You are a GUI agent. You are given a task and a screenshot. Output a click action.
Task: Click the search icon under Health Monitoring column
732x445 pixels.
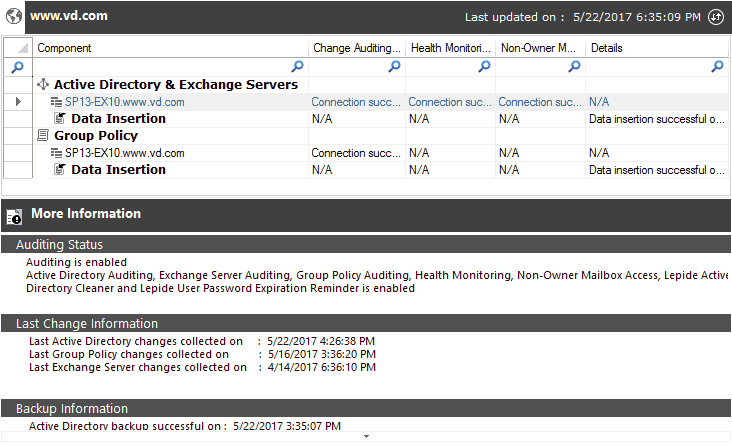click(485, 66)
